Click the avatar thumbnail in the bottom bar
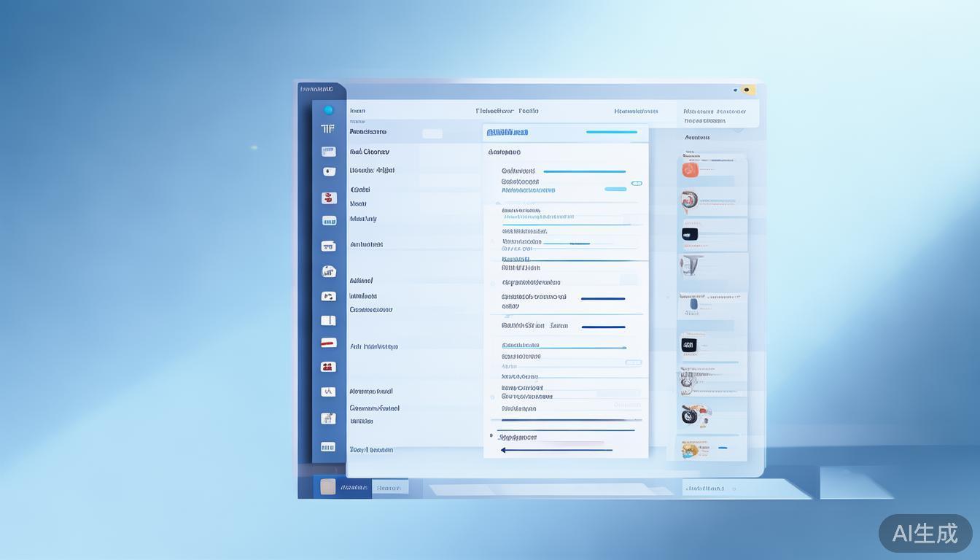Image resolution: width=980 pixels, height=560 pixels. point(328,487)
